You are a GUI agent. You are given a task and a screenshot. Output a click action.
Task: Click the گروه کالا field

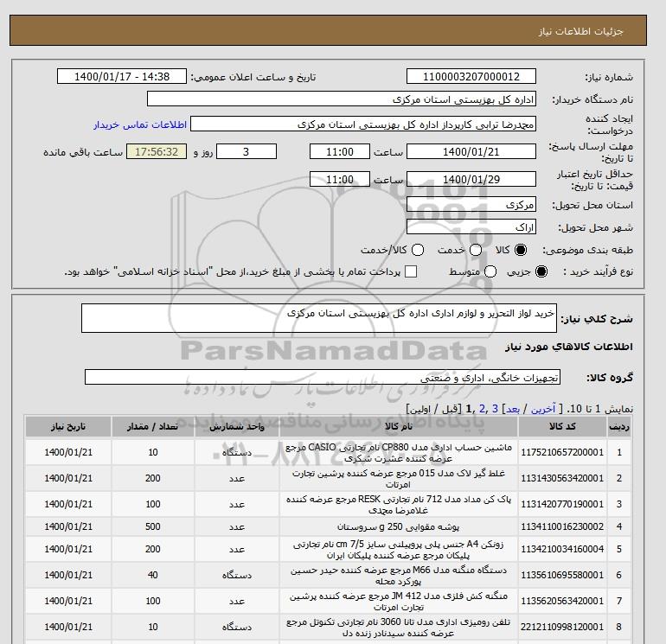pos(323,377)
